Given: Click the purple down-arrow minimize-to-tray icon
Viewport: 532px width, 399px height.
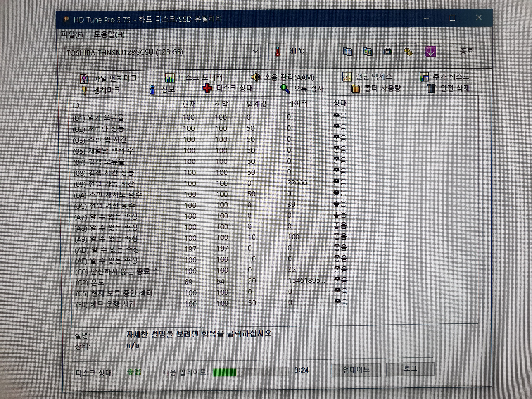Looking at the screenshot, I should coord(431,51).
